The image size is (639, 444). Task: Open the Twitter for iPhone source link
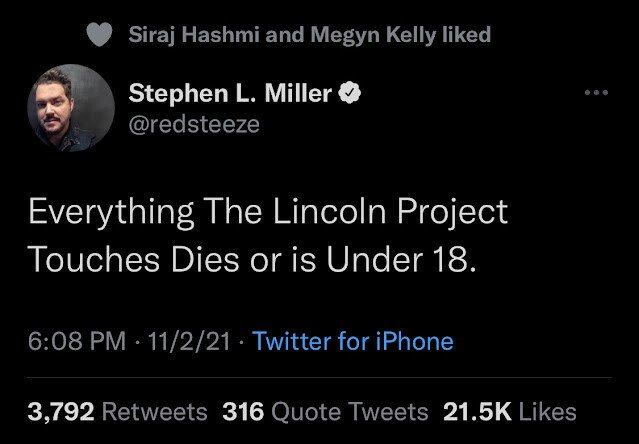pyautogui.click(x=353, y=341)
